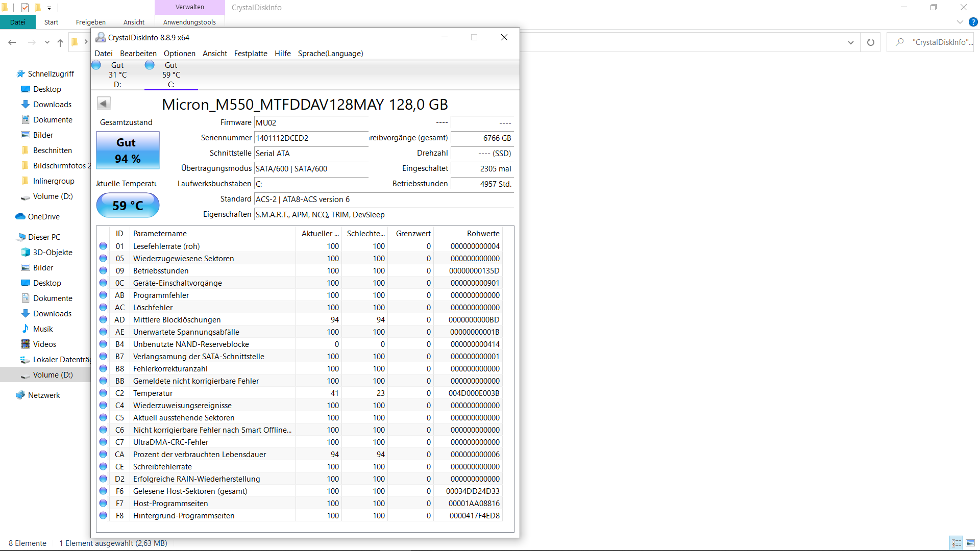The image size is (980, 551).
Task: Click Grenzwert column header
Action: coord(411,233)
